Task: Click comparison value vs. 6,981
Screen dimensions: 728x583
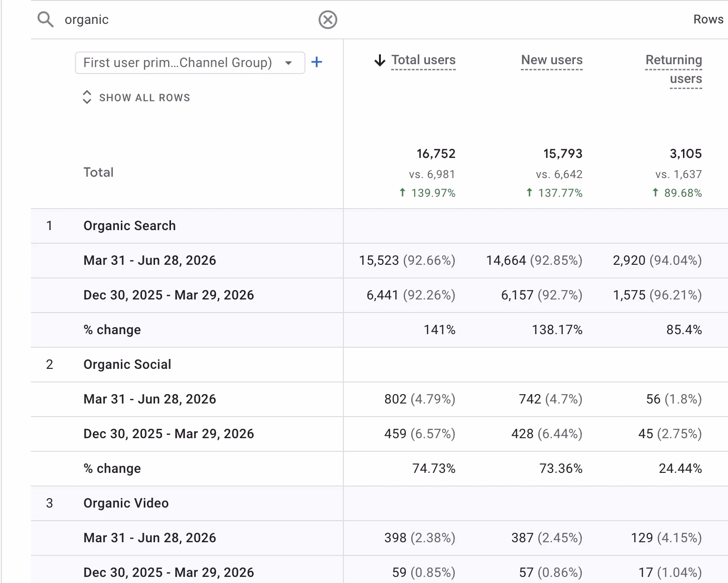Action: click(432, 174)
